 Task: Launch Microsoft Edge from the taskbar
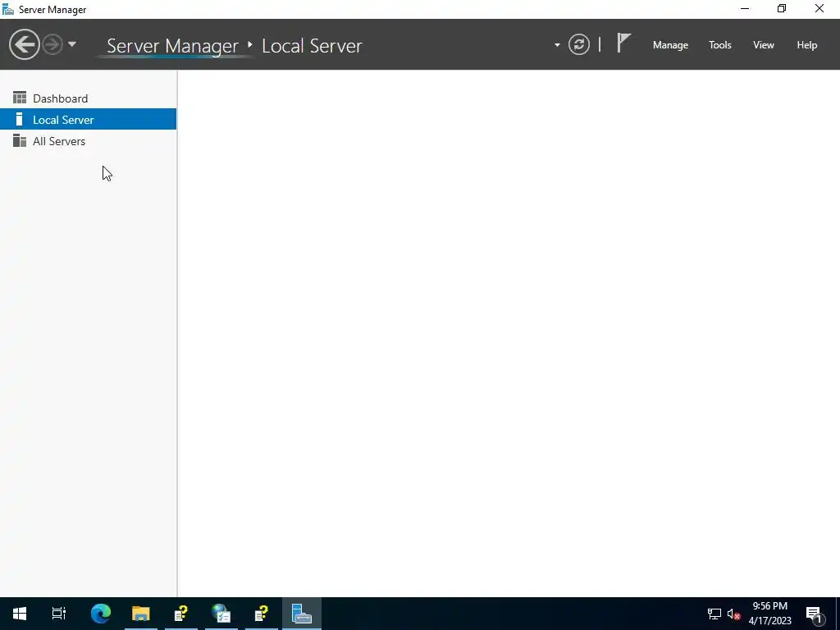pyautogui.click(x=101, y=614)
